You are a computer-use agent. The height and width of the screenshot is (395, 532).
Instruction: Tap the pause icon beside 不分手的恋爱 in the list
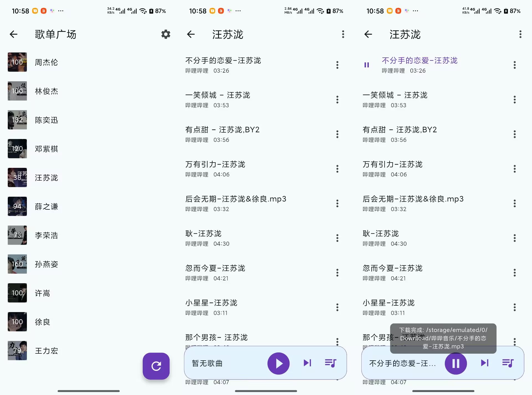(x=367, y=65)
